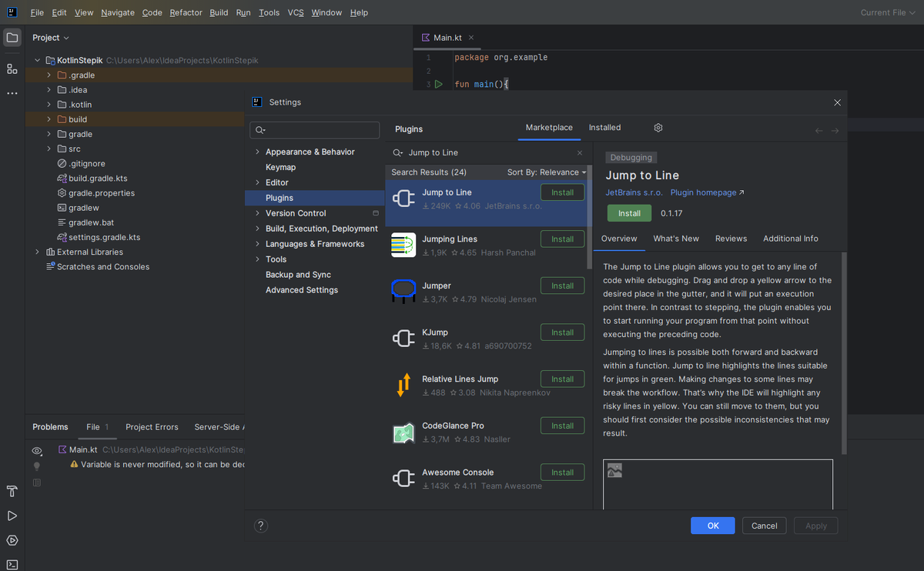Viewport: 924px width, 571px height.
Task: Open the Build hammer tool window
Action: click(12, 491)
